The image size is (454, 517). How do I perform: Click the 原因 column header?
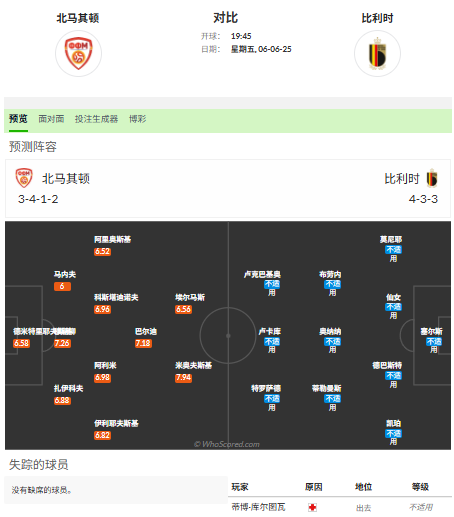[x=314, y=487]
